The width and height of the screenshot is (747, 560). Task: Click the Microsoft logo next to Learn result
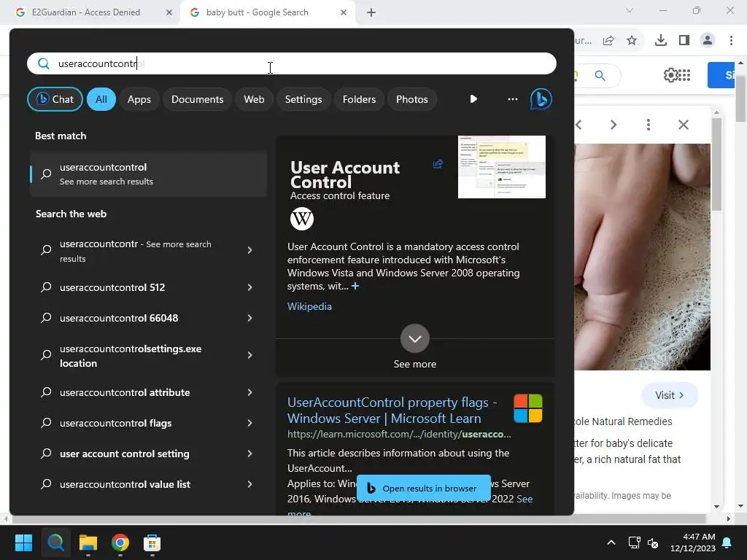tap(528, 408)
